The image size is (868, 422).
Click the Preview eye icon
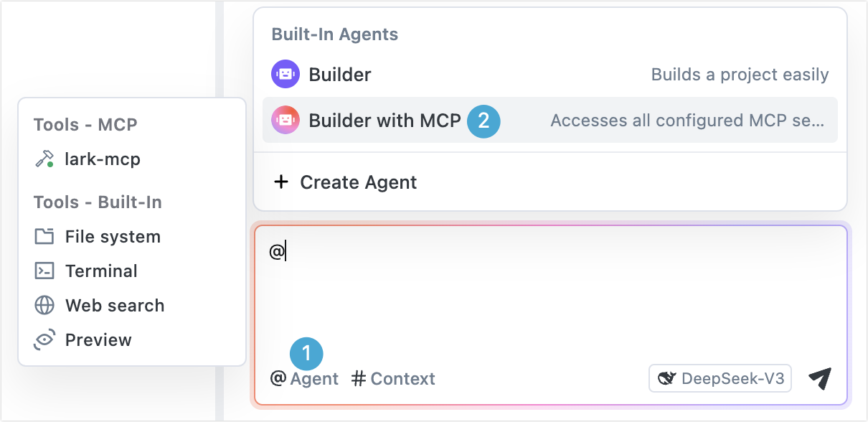click(x=44, y=340)
